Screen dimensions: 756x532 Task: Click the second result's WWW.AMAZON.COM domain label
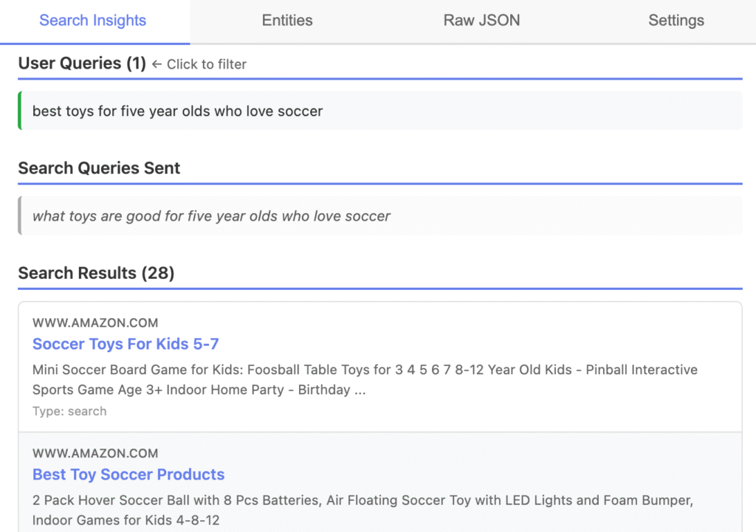[95, 453]
